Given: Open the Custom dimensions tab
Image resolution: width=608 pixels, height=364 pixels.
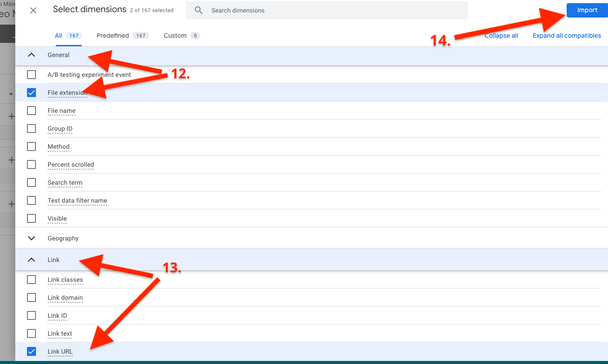Looking at the screenshot, I should click(175, 35).
